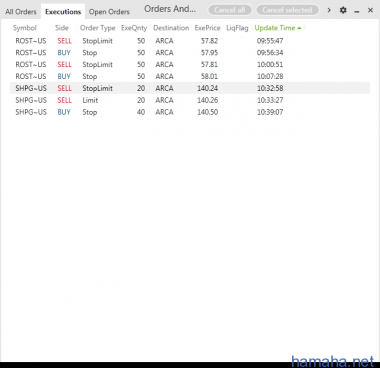Select the SHPG~US row at 10:39:07
This screenshot has height=368, width=380.
(x=190, y=112)
